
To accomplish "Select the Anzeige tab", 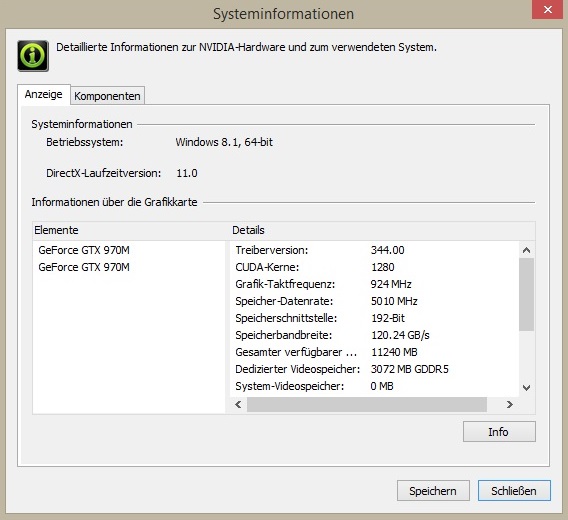I will point(43,95).
